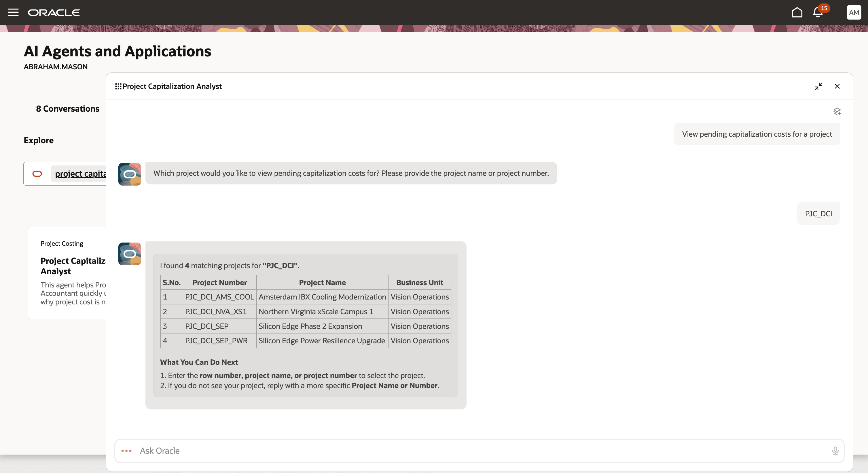
Task: Click Amsterdam IBX Cooling Modernization project name
Action: [x=322, y=297]
